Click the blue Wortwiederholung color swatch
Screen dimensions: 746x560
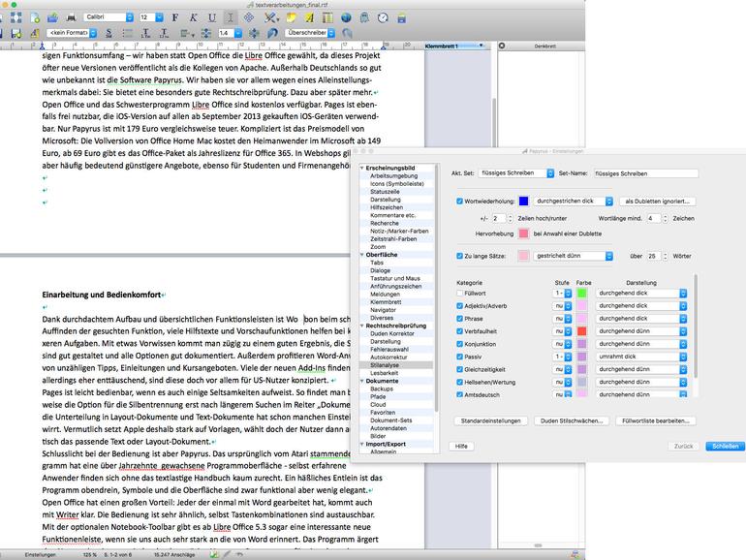(523, 201)
